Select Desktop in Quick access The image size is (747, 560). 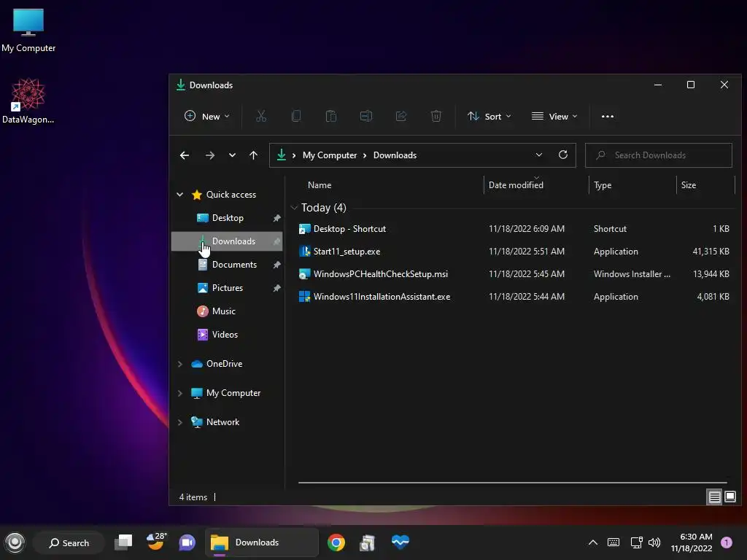click(228, 218)
